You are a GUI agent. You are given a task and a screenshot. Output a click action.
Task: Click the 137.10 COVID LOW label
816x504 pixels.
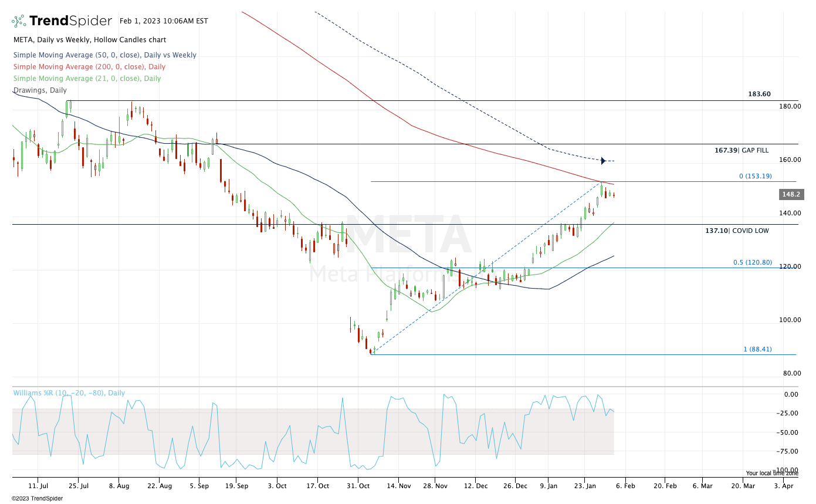737,231
